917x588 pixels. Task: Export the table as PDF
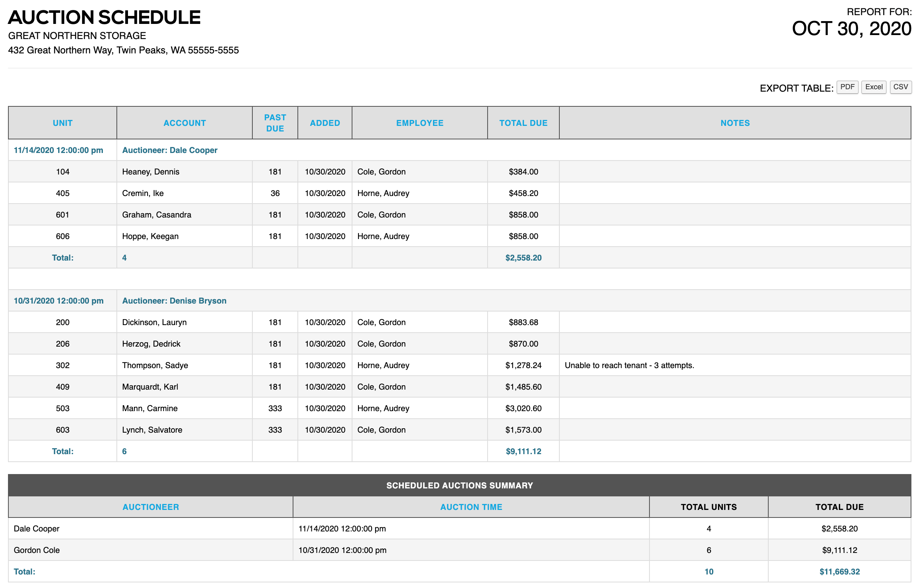tap(848, 87)
